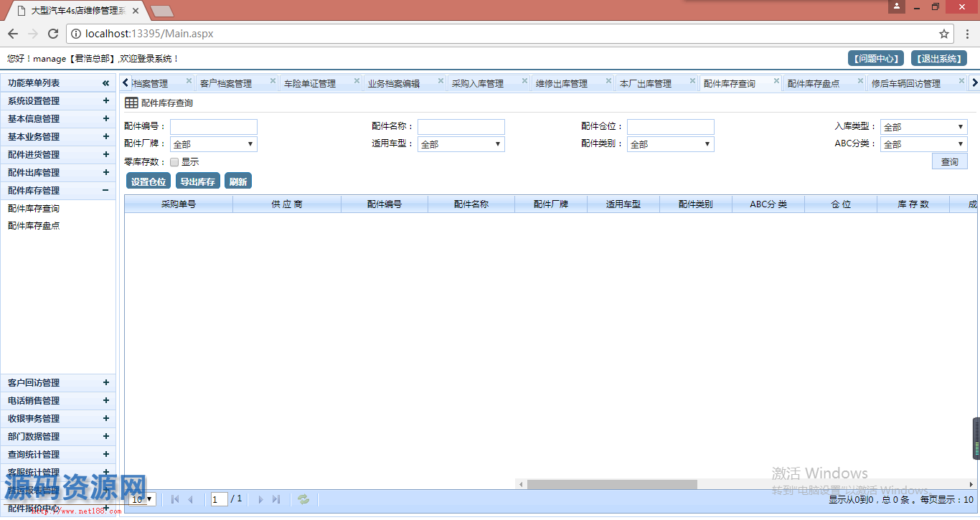Bookmark this page with the star icon
This screenshot has height=520, width=980.
pos(944,34)
